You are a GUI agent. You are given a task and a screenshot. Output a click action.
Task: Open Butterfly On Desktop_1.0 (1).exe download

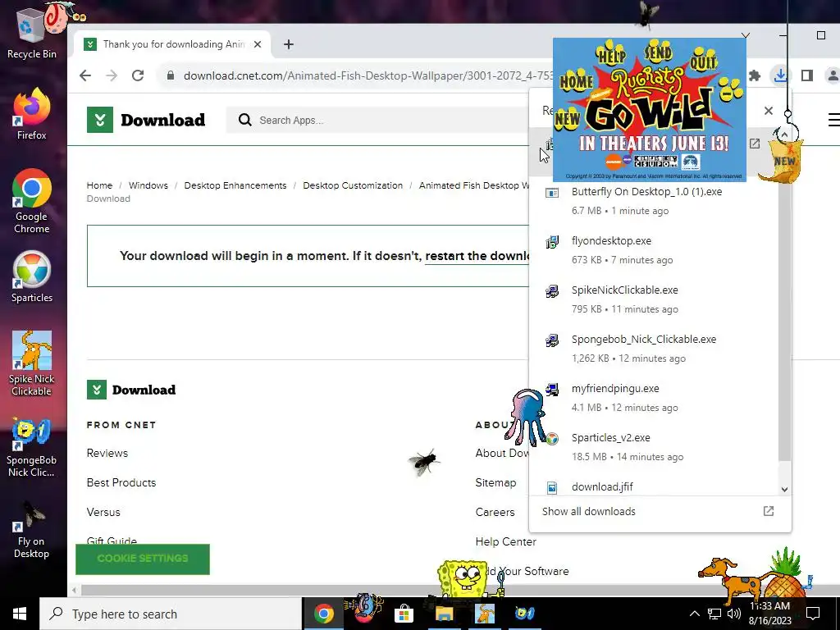(653, 200)
